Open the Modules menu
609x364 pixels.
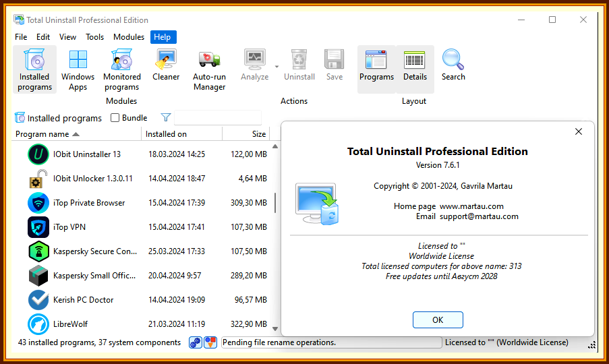point(129,37)
